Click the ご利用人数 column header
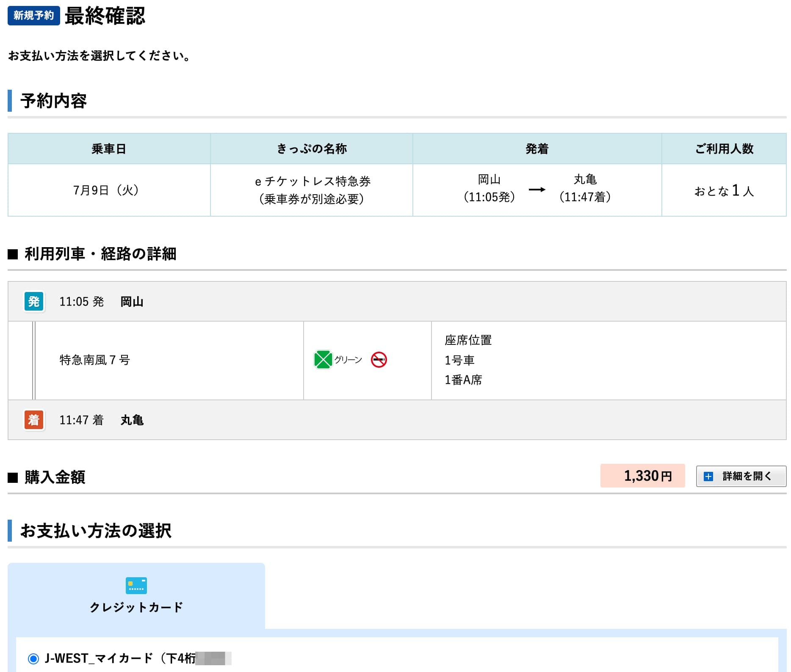Viewport: 791px width, 672px height. [x=724, y=149]
